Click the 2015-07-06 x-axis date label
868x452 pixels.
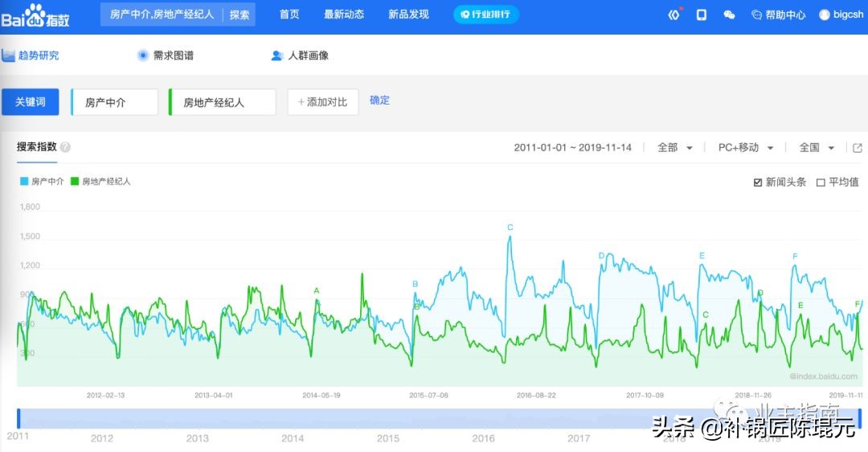pyautogui.click(x=428, y=395)
